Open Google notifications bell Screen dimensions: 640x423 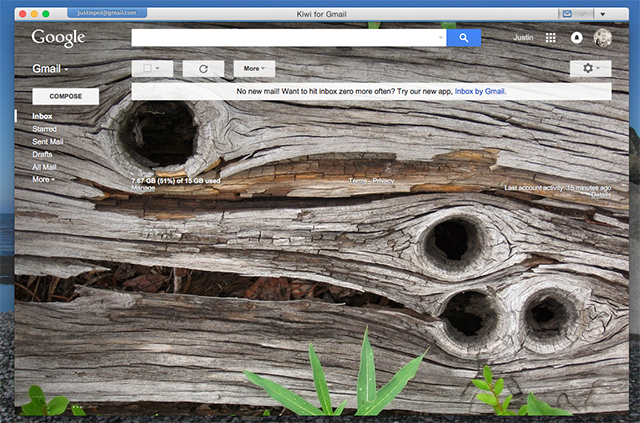click(576, 38)
